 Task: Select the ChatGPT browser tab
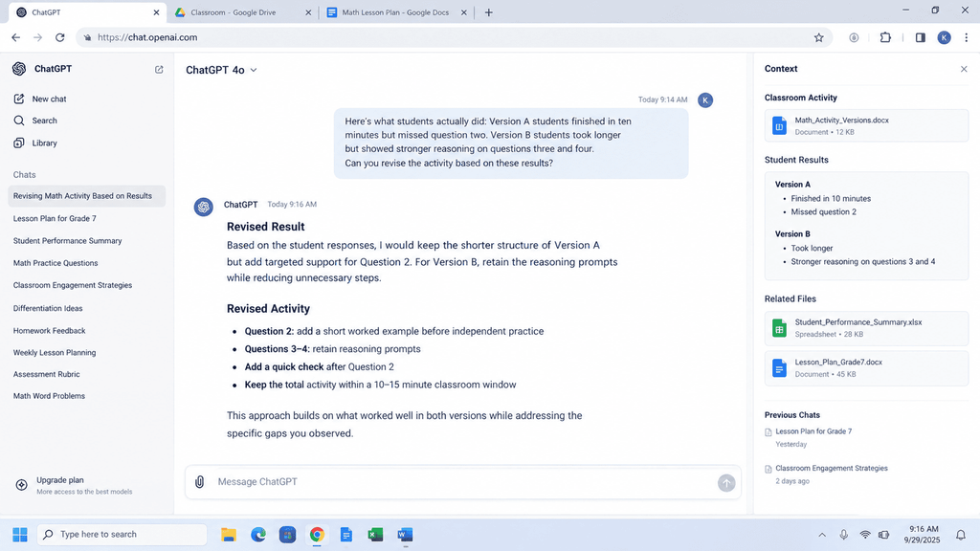pyautogui.click(x=87, y=12)
